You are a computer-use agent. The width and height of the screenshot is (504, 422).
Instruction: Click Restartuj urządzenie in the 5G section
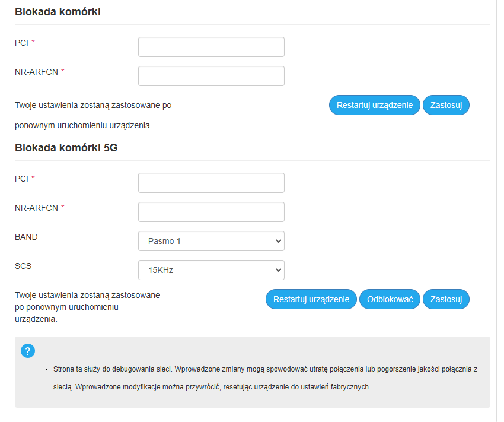pos(311,299)
